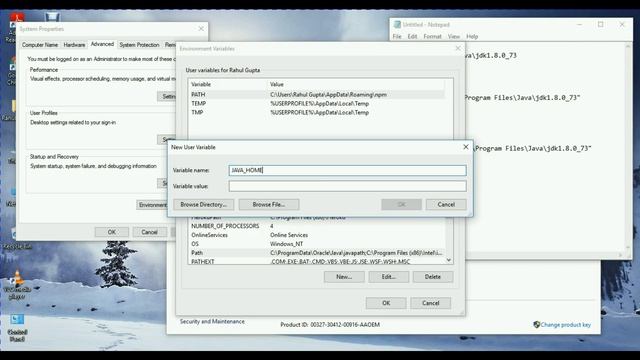Open the Hardware tab in System Properties
The width and height of the screenshot is (640, 360).
74,45
